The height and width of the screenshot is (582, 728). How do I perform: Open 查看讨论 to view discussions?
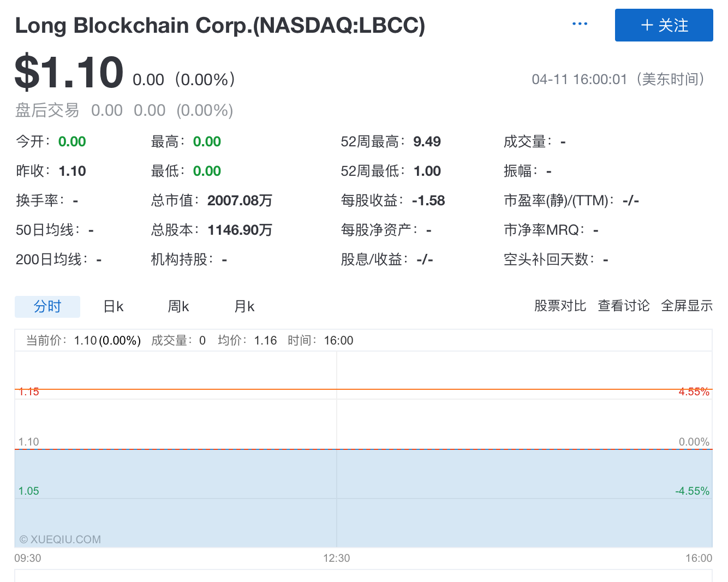click(624, 306)
